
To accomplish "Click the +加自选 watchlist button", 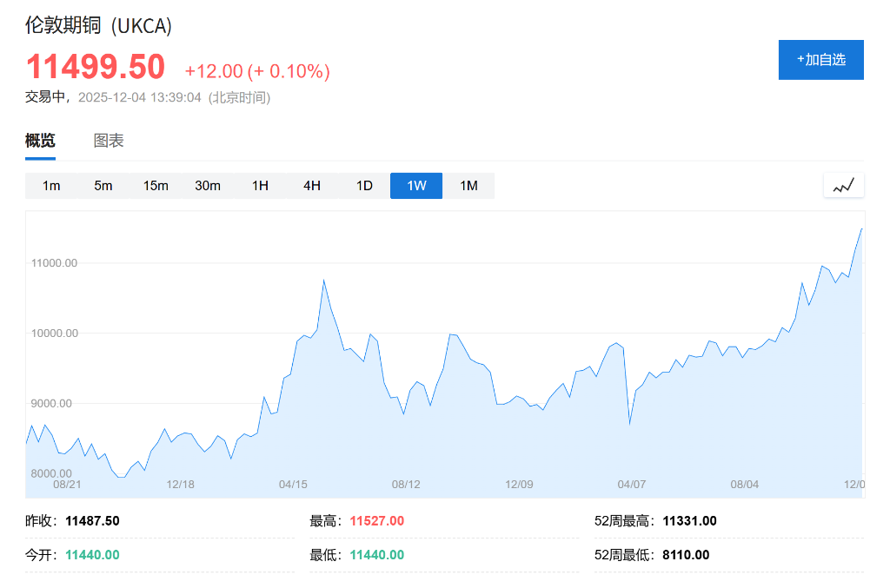I will click(820, 59).
